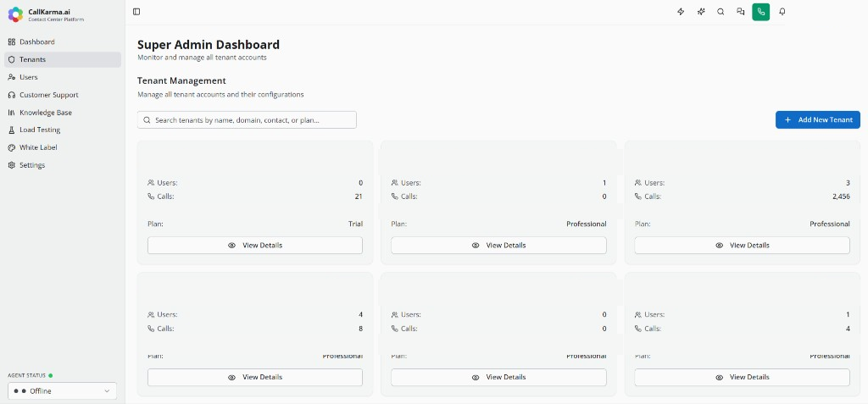The height and width of the screenshot is (404, 868).
Task: View Details of tenant with 4 users, 8 calls
Action: click(255, 377)
